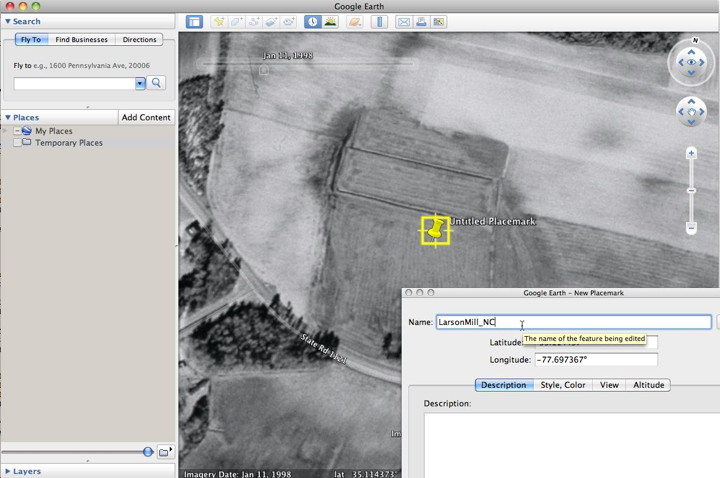720x478 pixels.
Task: Open the ruler measurement tool
Action: [x=379, y=21]
